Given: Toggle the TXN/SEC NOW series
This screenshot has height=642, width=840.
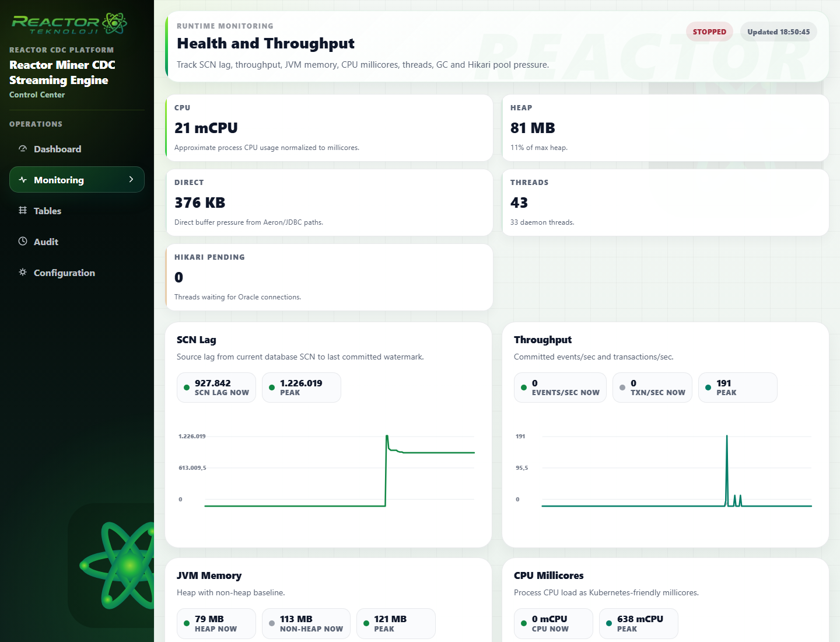Looking at the screenshot, I should pos(652,388).
